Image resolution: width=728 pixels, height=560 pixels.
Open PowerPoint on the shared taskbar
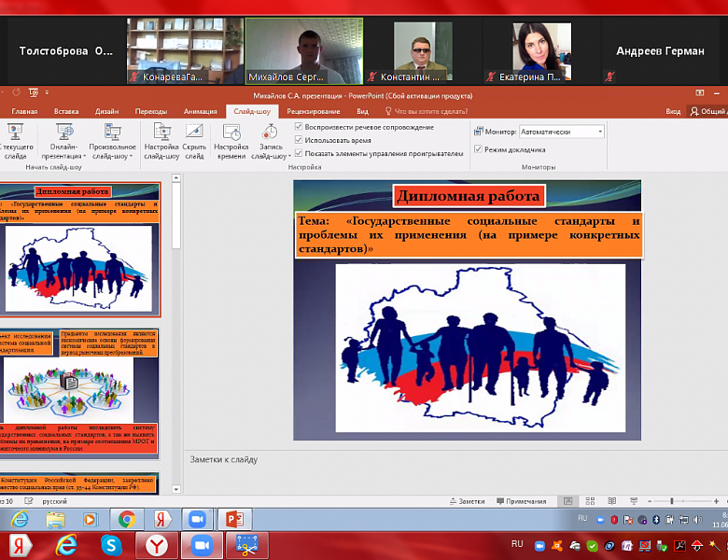(x=234, y=519)
